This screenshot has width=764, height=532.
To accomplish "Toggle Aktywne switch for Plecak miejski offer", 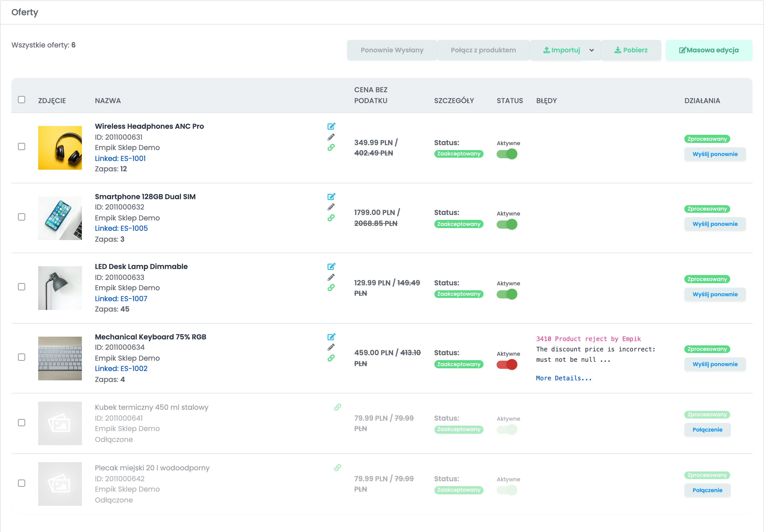I will (x=507, y=490).
